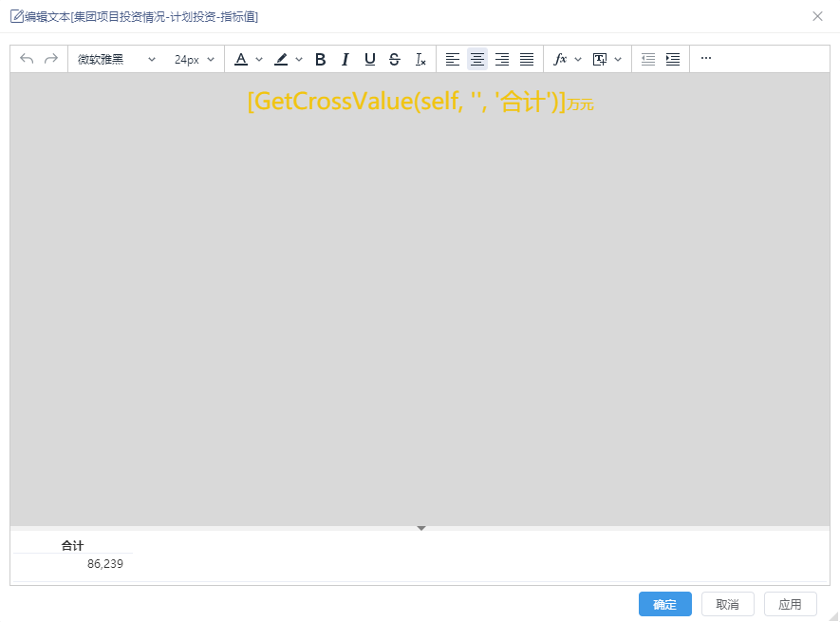Expand the highlight color picker arrow
The width and height of the screenshot is (840, 622).
coord(299,60)
